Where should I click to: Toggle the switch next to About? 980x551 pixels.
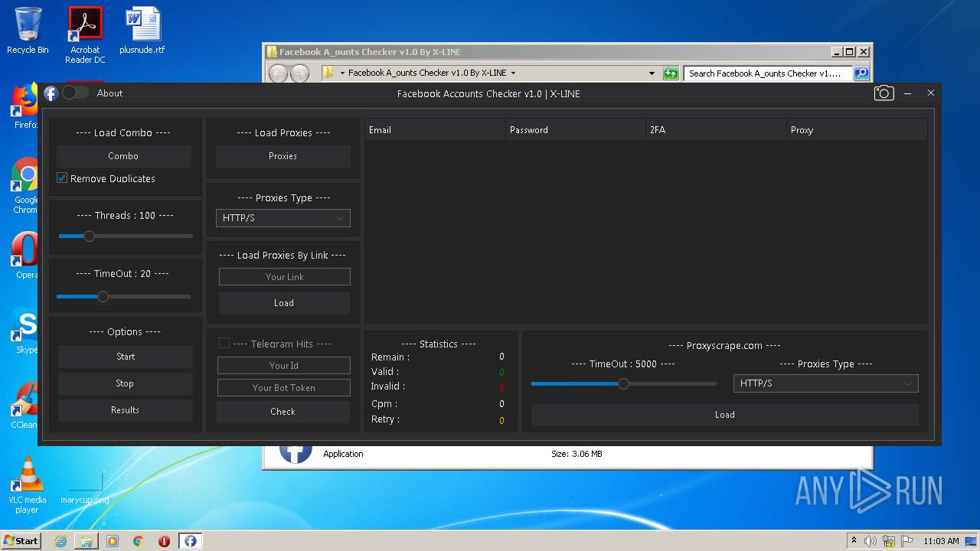coord(75,93)
